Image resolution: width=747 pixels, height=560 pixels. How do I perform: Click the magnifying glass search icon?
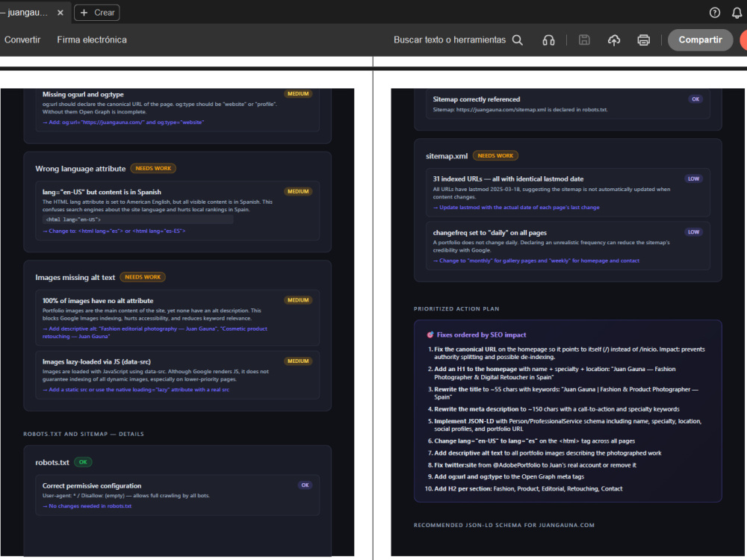[x=518, y=40]
